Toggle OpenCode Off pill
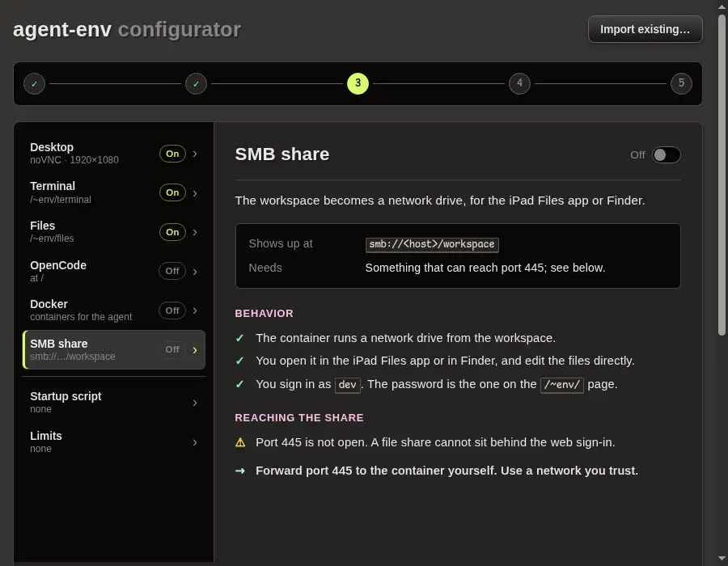This screenshot has width=728, height=566. 172,271
